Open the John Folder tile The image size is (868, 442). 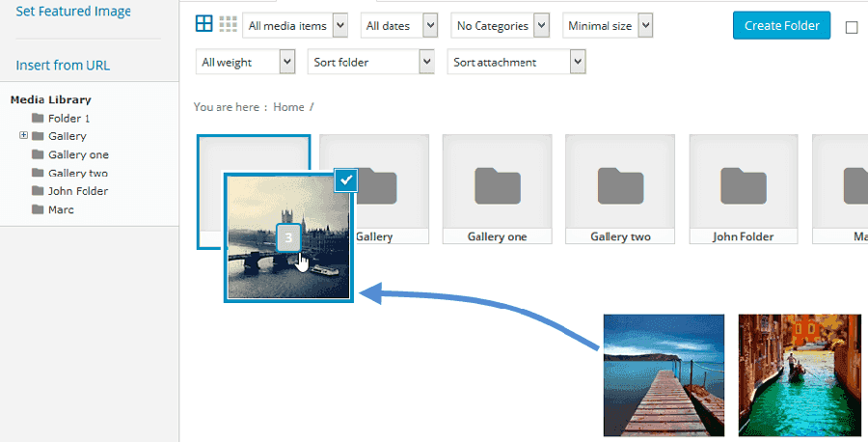tap(744, 189)
